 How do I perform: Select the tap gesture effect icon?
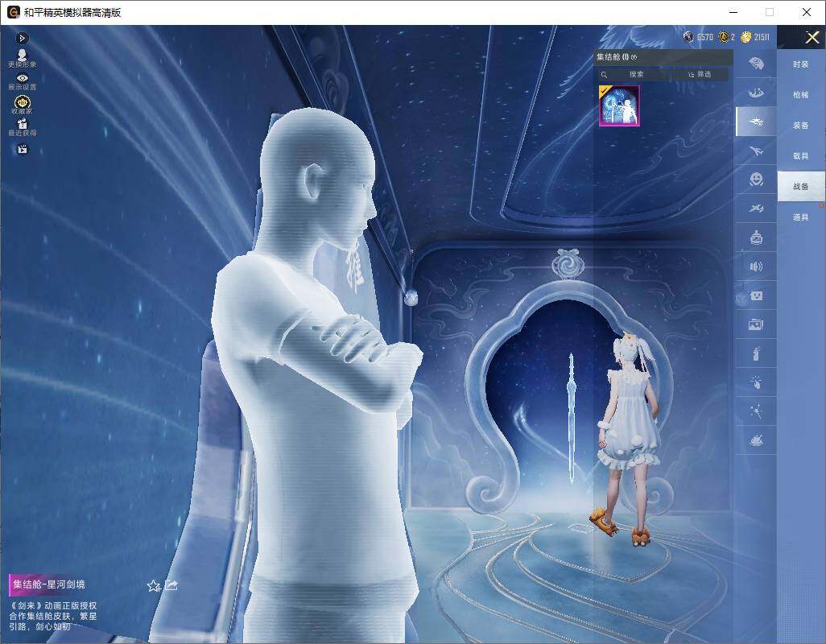[x=756, y=382]
